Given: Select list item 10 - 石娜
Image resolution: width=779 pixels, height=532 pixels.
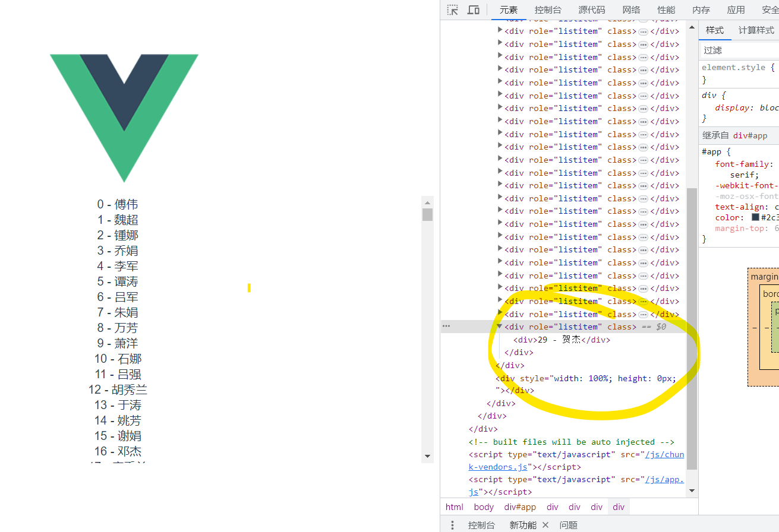Looking at the screenshot, I should click(118, 359).
